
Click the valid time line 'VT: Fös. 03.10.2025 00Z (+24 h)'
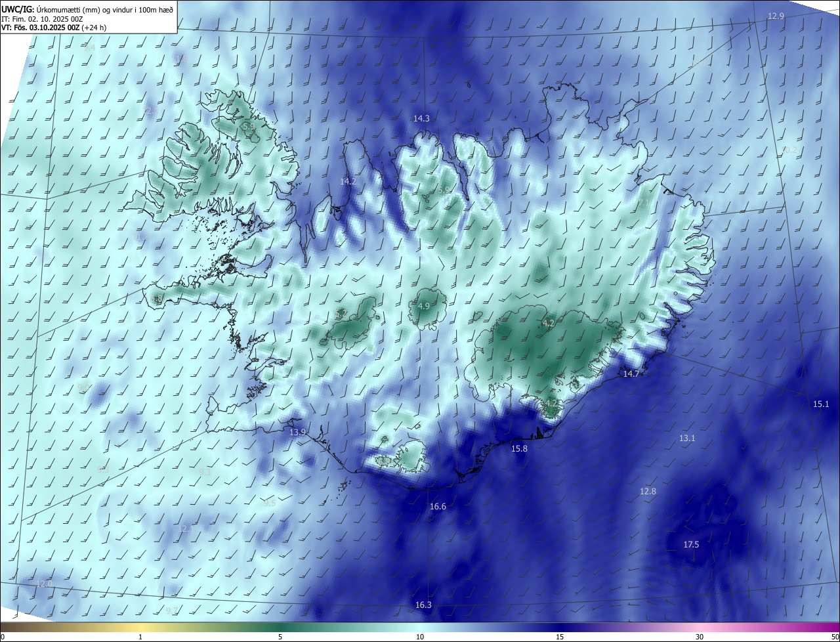click(x=54, y=28)
